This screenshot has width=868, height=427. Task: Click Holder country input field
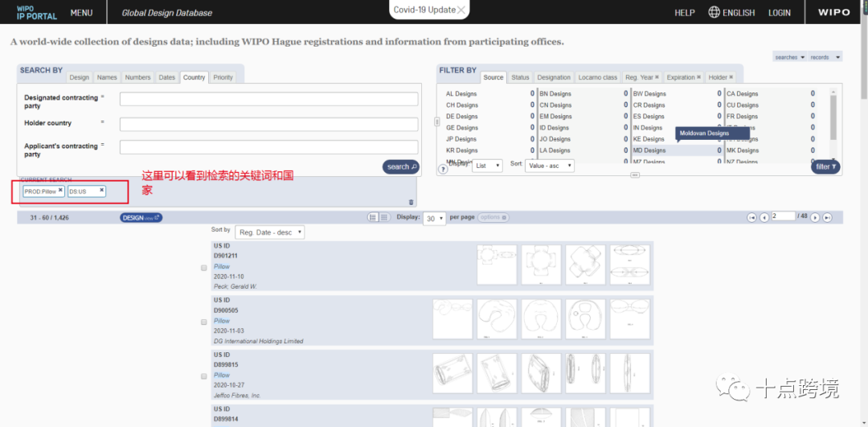coord(268,124)
